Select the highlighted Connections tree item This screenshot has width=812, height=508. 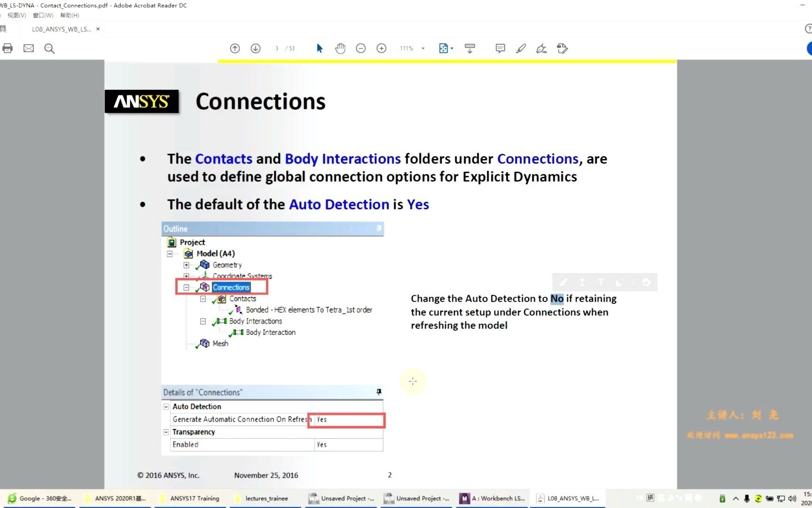[231, 287]
